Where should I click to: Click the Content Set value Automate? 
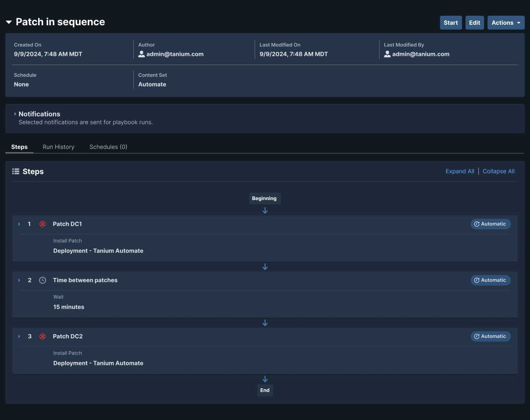152,84
